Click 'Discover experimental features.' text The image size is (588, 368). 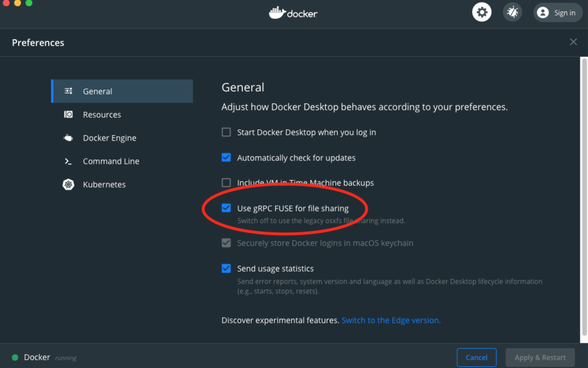pyautogui.click(x=280, y=320)
